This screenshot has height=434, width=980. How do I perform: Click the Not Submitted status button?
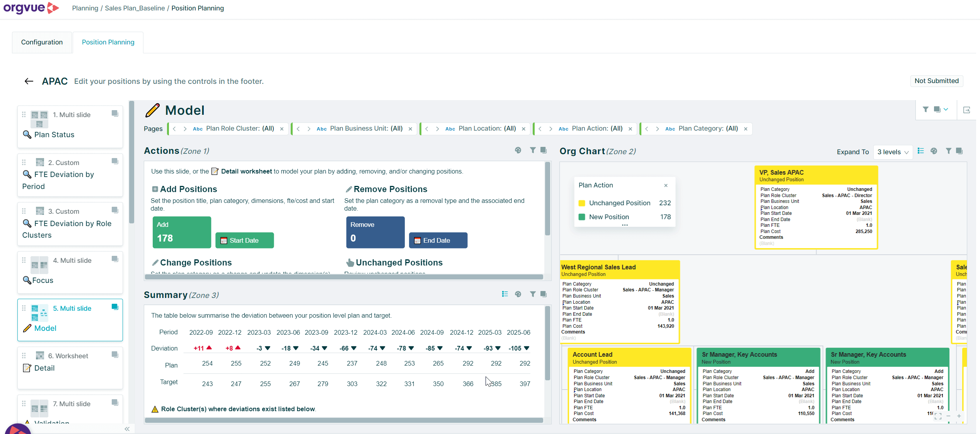[936, 81]
